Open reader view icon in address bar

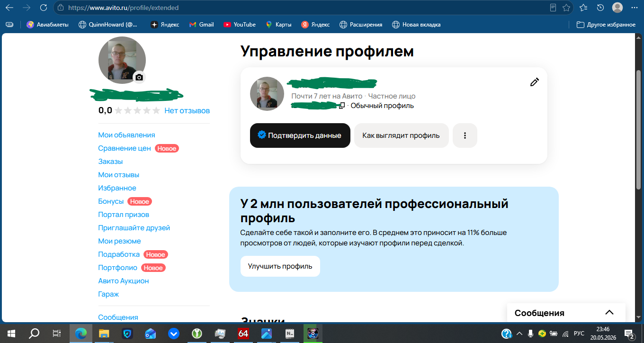[553, 8]
